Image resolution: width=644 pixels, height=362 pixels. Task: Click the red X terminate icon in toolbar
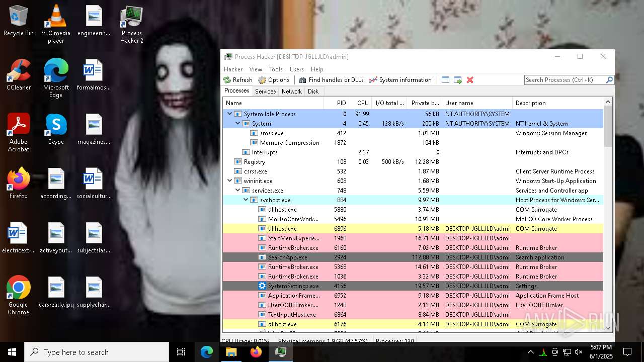tap(470, 80)
